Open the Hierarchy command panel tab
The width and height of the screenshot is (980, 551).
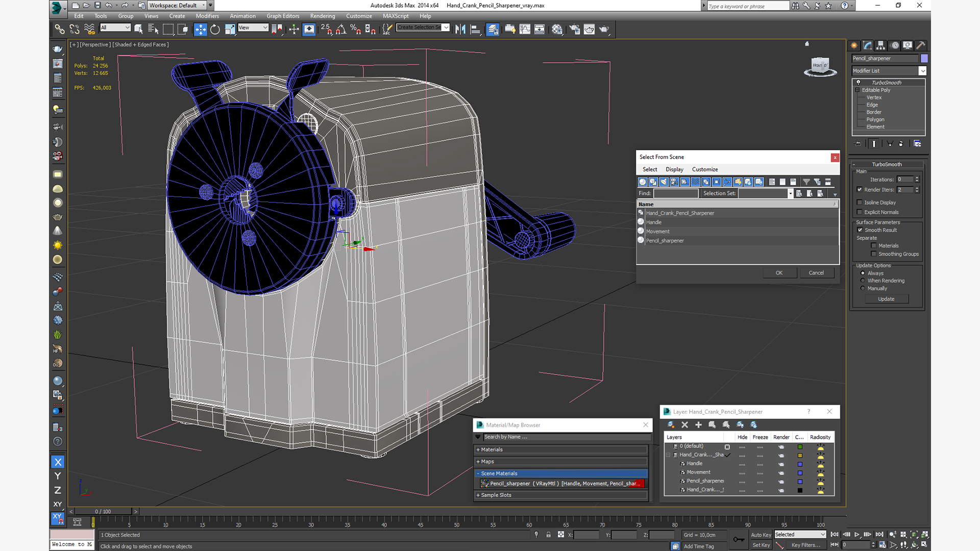tap(881, 45)
